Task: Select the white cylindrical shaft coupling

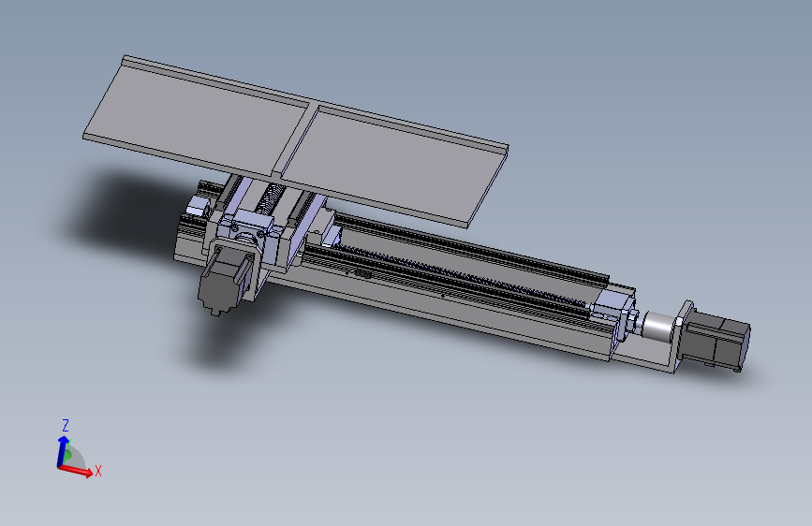Action: click(x=658, y=328)
